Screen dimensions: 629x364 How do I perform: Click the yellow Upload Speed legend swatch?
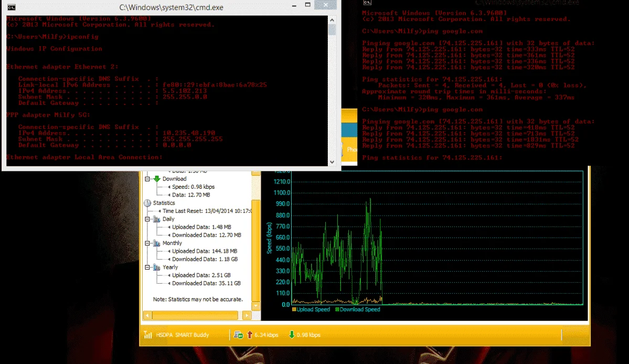coord(294,309)
